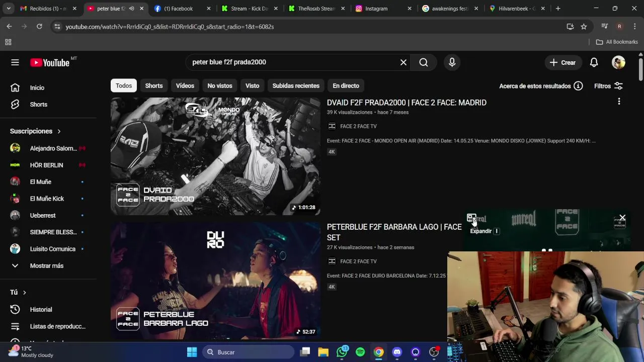The image size is (644, 362).
Task: Open WhatsApp from the taskbar
Action: [342, 352]
